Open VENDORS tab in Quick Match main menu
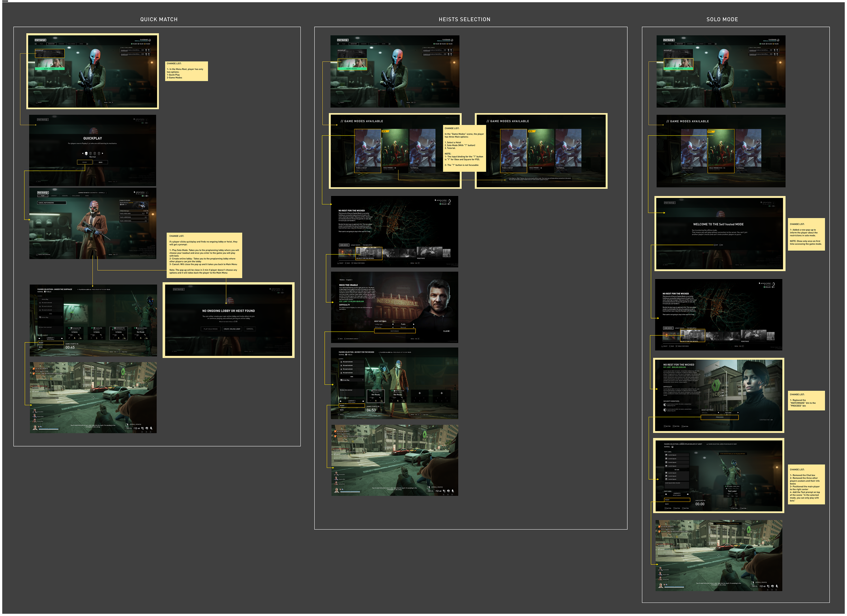 coord(61,44)
